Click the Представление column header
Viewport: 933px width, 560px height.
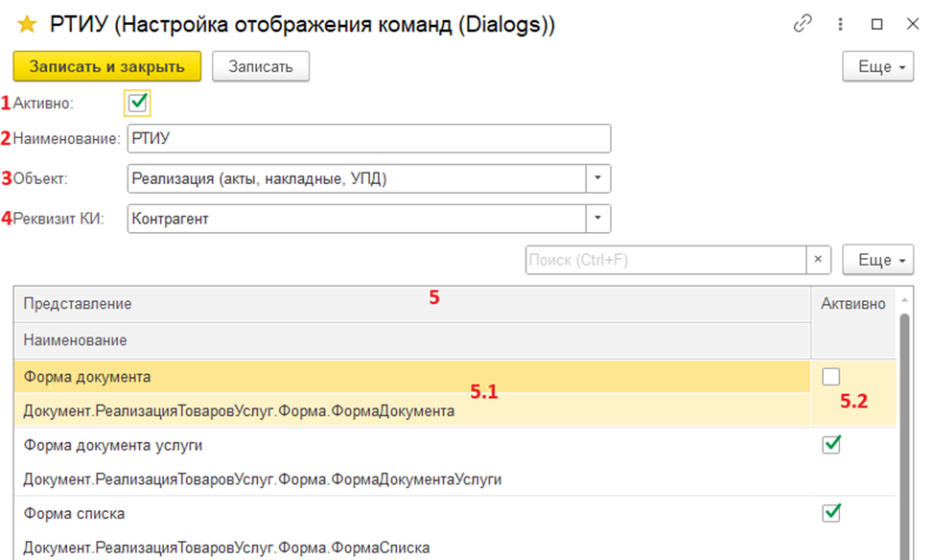pyautogui.click(x=78, y=303)
